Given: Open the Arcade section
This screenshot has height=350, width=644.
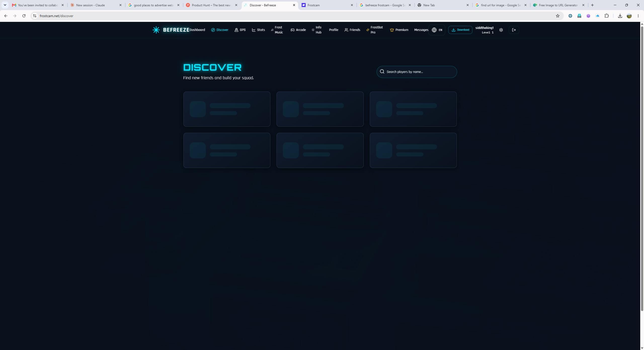Looking at the screenshot, I should tap(298, 30).
